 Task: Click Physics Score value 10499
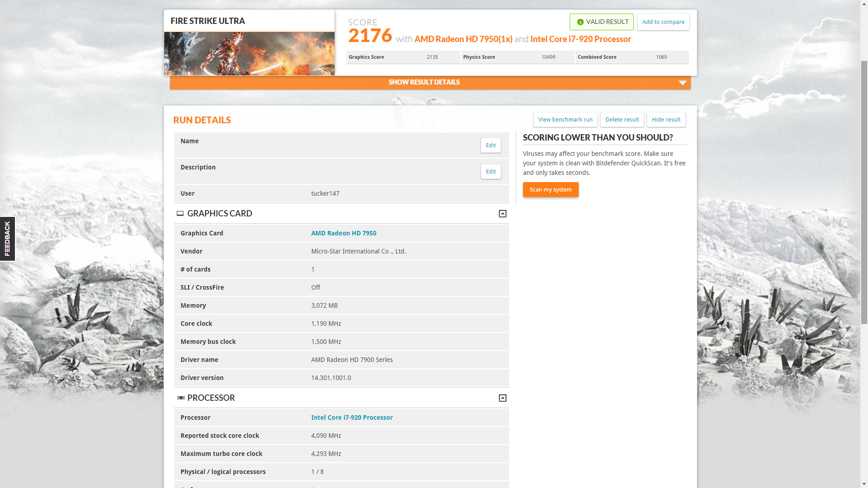tap(548, 57)
